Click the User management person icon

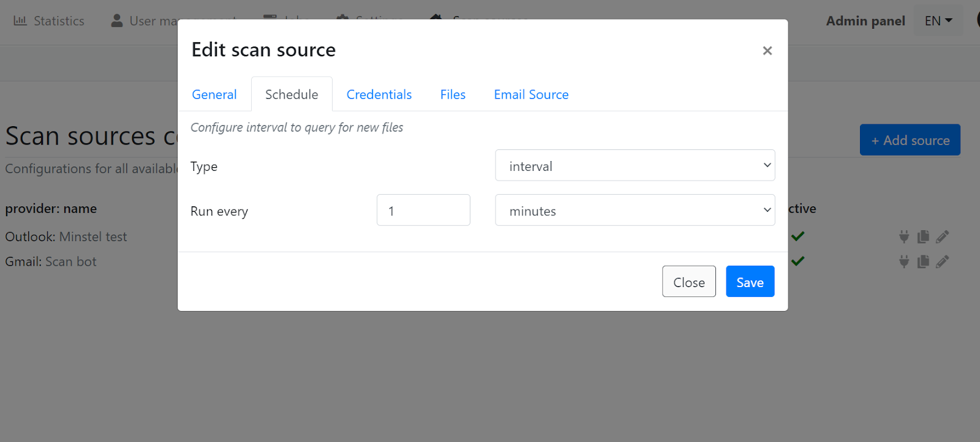coord(117,21)
